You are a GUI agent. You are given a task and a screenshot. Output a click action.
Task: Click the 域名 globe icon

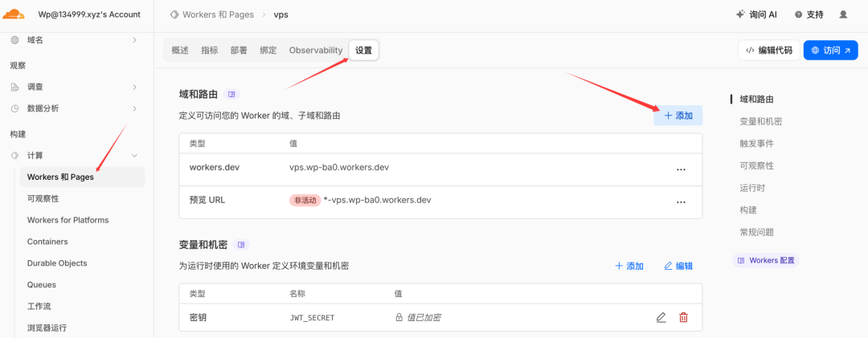coord(15,40)
